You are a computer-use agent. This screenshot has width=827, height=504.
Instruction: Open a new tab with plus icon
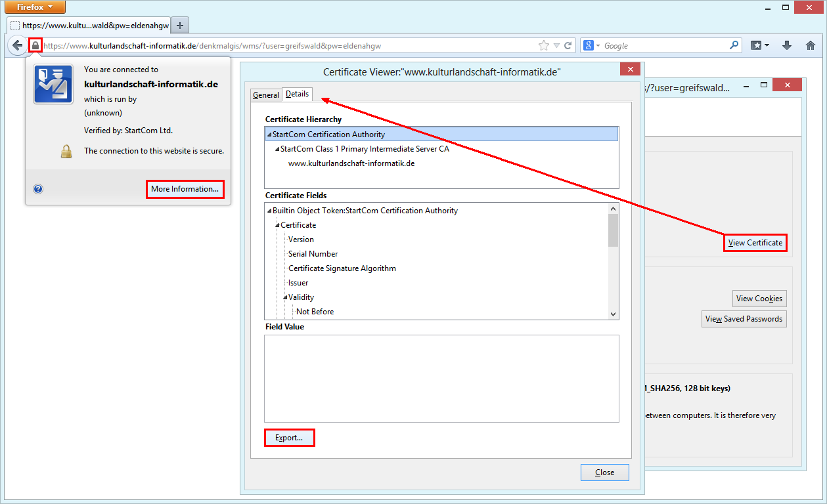point(179,26)
